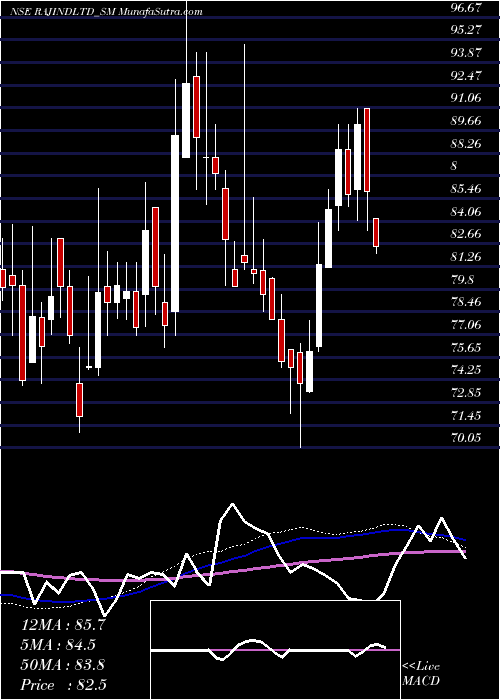Screen dimensions: 500x700
Task: Click the pink 50MA line in lower panel
Action: [232, 570]
